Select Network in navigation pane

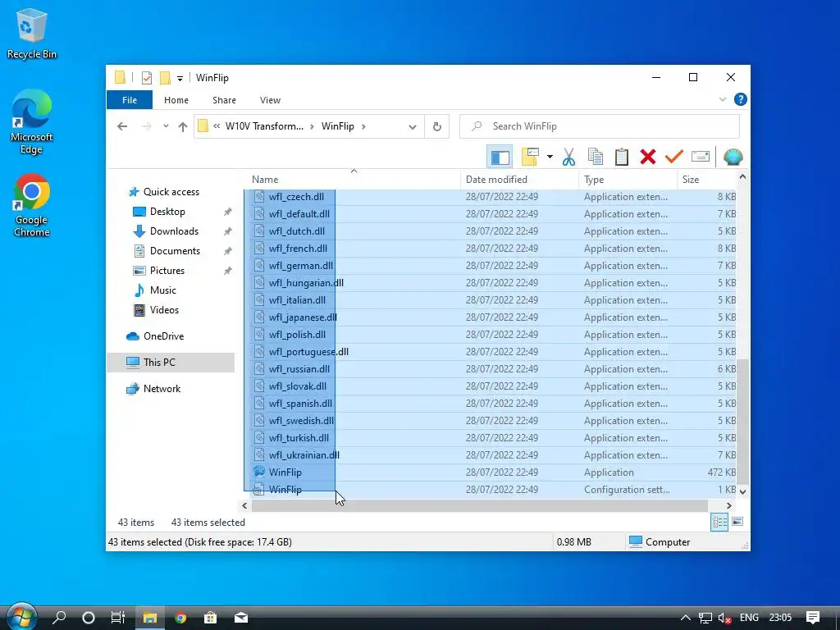(x=162, y=388)
